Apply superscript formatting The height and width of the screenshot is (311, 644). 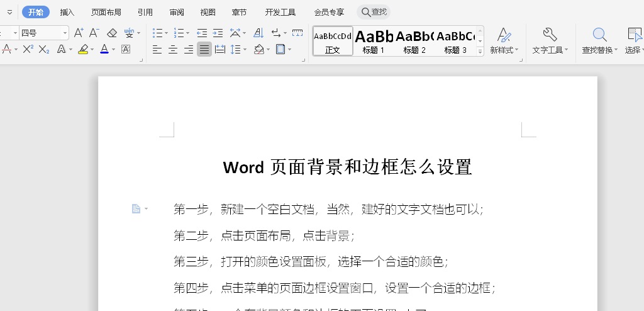tap(28, 49)
